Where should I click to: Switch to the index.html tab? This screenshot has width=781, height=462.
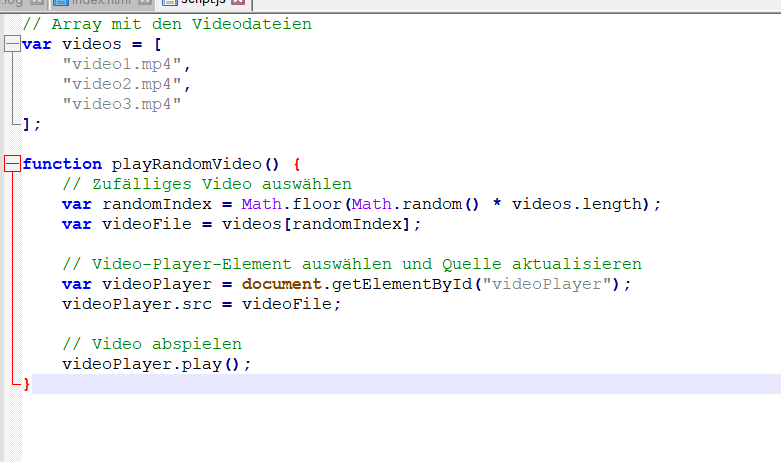pyautogui.click(x=103, y=2)
